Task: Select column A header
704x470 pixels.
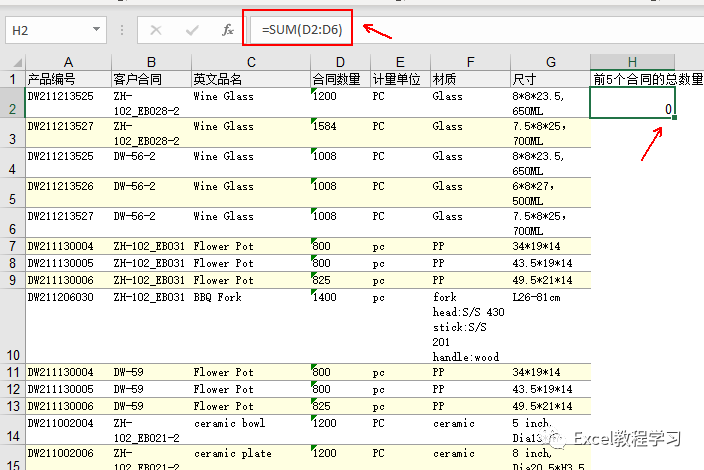Action: tap(68, 62)
